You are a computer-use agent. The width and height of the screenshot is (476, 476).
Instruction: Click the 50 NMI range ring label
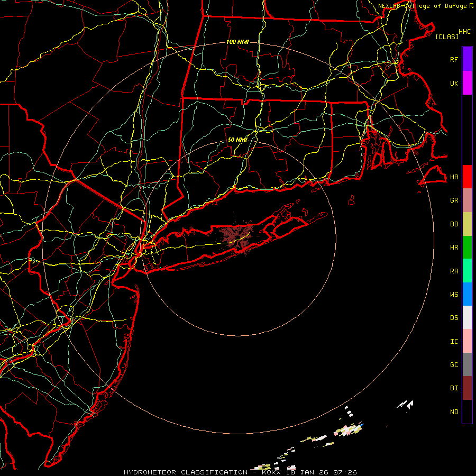tap(237, 140)
